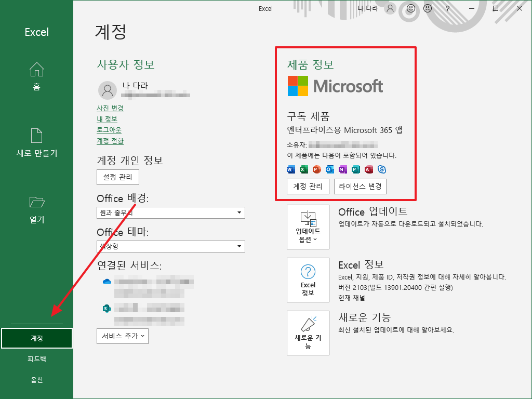The width and height of the screenshot is (532, 399).
Task: Click the PowerPoint app icon in product info
Action: click(x=316, y=169)
